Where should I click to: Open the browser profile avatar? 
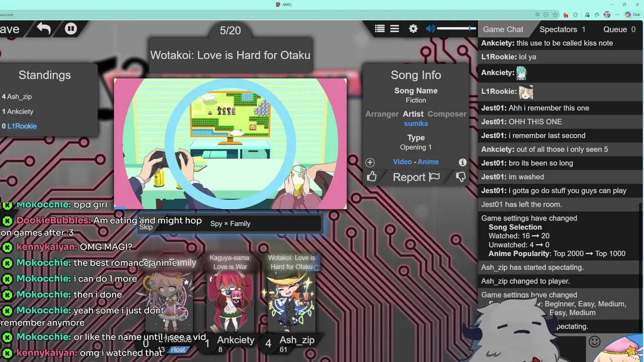point(607,15)
